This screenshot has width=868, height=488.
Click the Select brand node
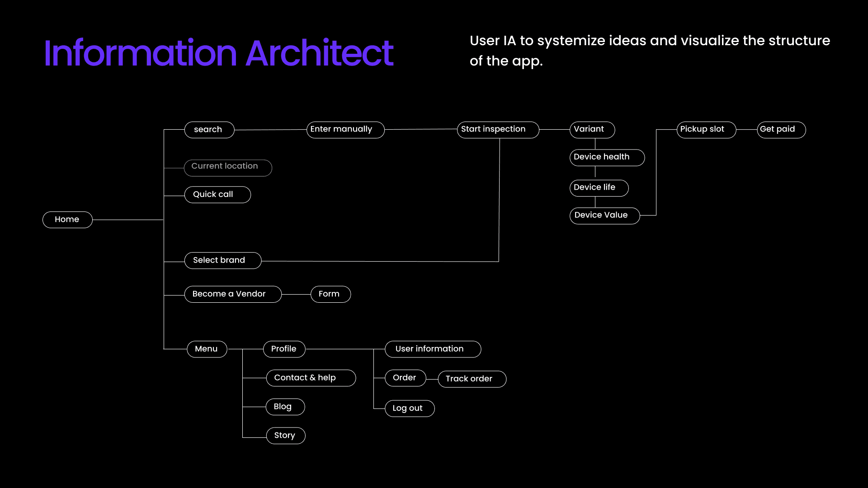click(222, 260)
